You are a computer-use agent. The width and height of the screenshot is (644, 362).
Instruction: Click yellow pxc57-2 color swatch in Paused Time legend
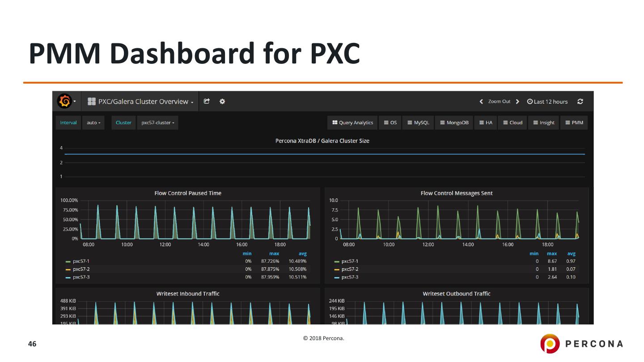click(x=68, y=269)
